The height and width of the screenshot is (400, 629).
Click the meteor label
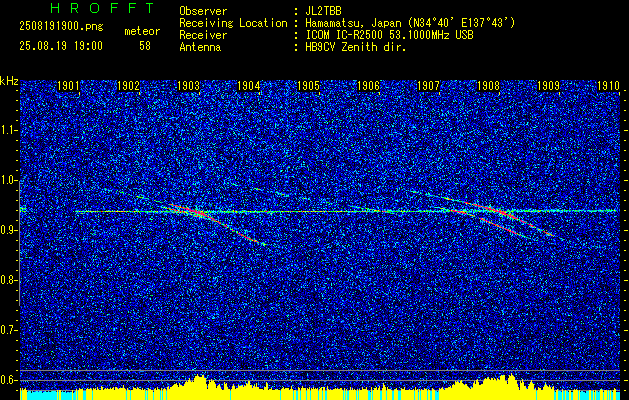pyautogui.click(x=142, y=31)
